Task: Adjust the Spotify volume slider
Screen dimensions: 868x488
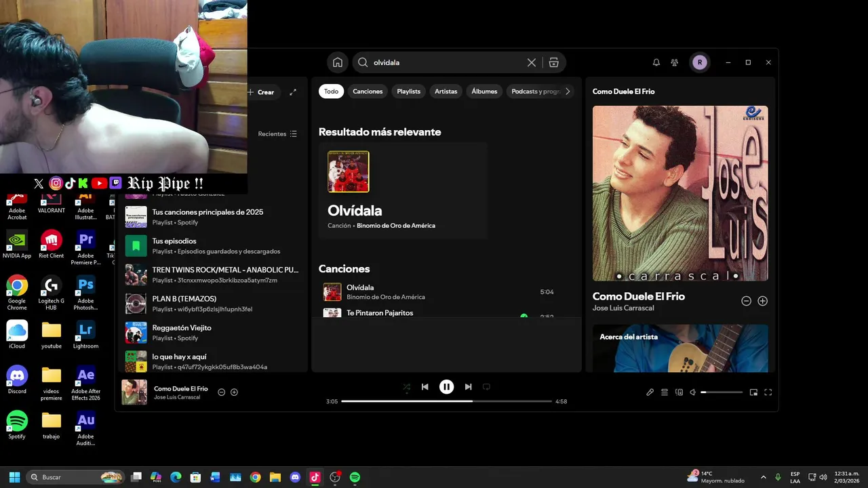Action: [x=722, y=392]
